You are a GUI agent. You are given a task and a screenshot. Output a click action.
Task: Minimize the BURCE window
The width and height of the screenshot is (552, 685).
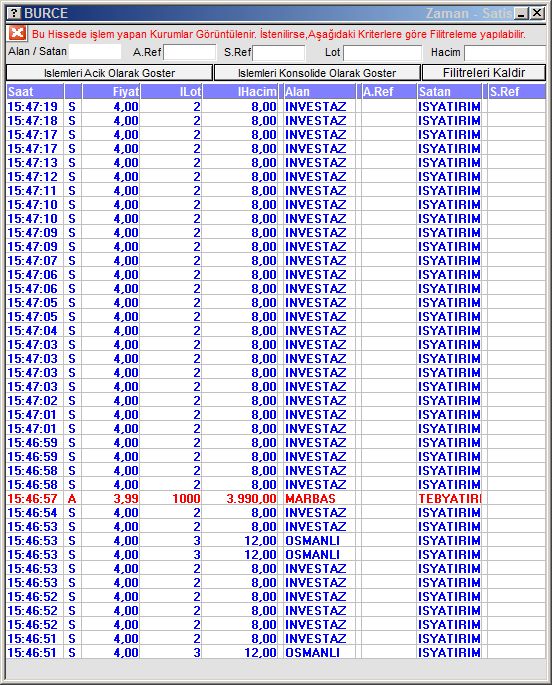[521, 14]
